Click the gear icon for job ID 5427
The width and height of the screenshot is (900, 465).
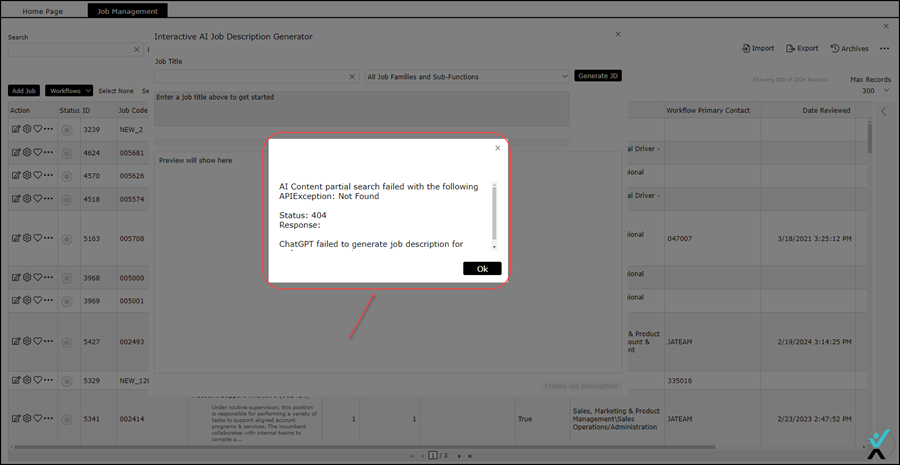(x=26, y=341)
